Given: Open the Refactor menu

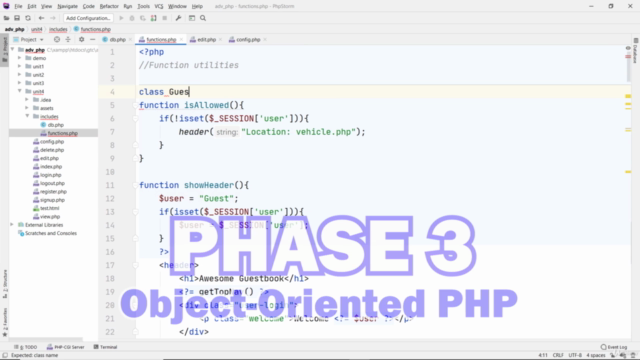Looking at the screenshot, I should [109, 6].
